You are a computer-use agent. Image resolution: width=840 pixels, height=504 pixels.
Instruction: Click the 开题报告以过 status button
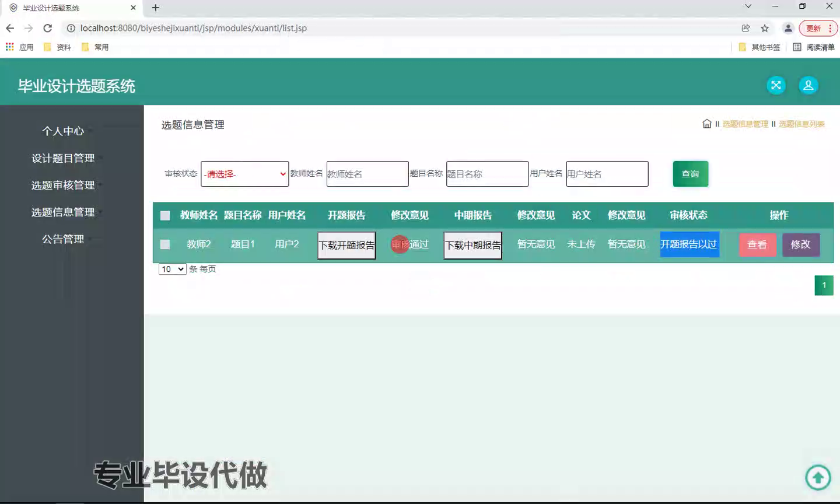tap(689, 244)
